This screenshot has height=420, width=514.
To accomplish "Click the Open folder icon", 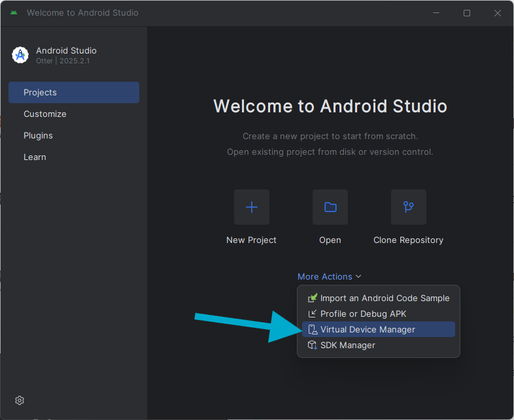I will pos(330,207).
